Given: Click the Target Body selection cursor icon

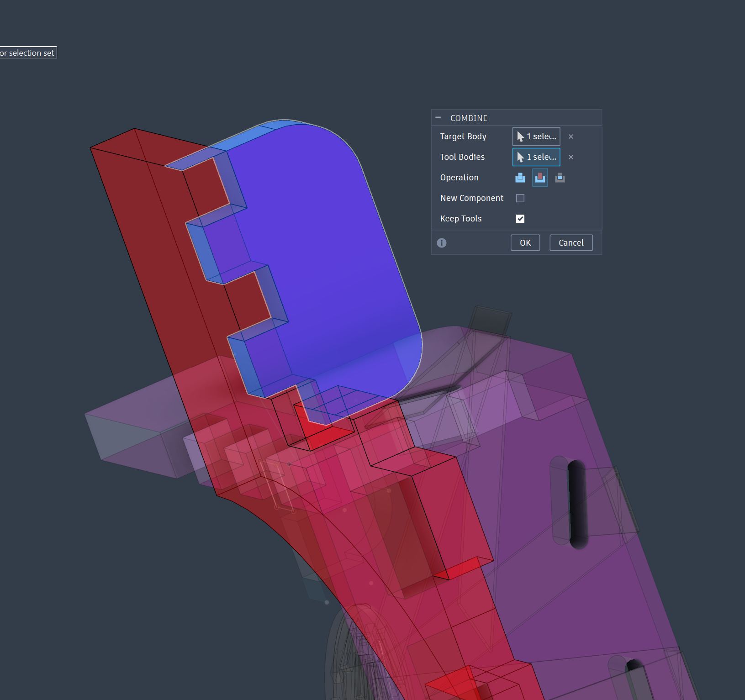Looking at the screenshot, I should coord(521,137).
